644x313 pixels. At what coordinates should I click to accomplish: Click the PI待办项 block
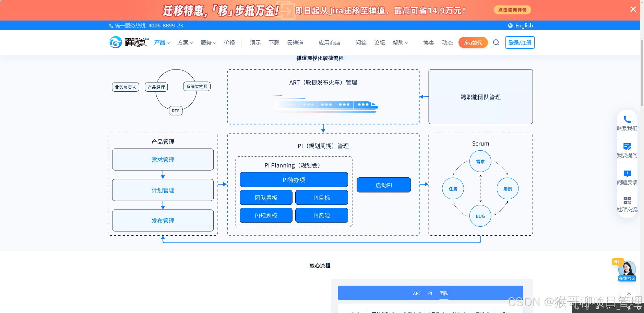tap(294, 180)
